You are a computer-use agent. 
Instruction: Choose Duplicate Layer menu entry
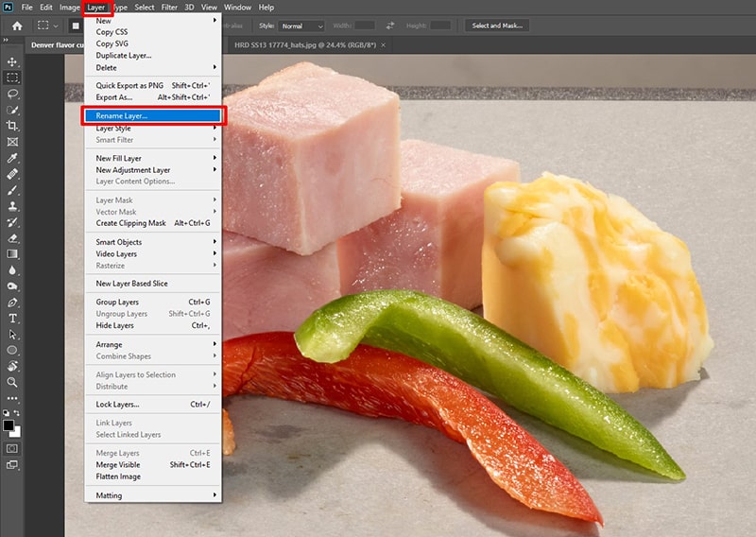(x=153, y=56)
